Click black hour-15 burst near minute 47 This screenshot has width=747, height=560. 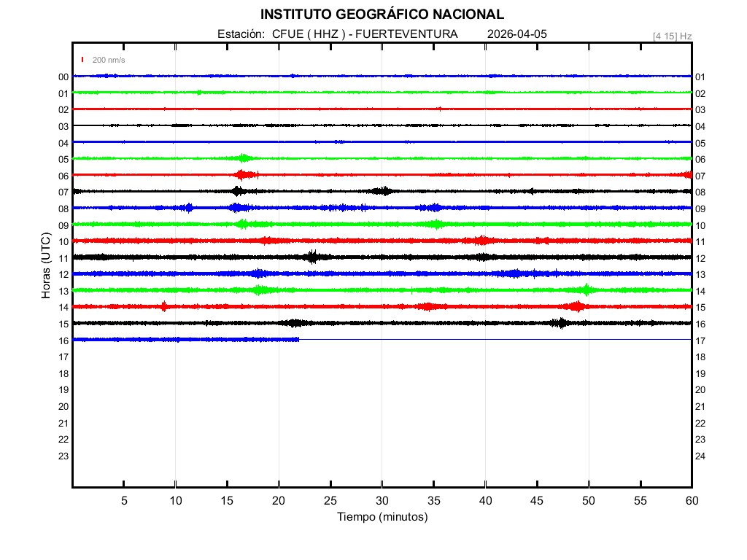(x=560, y=323)
